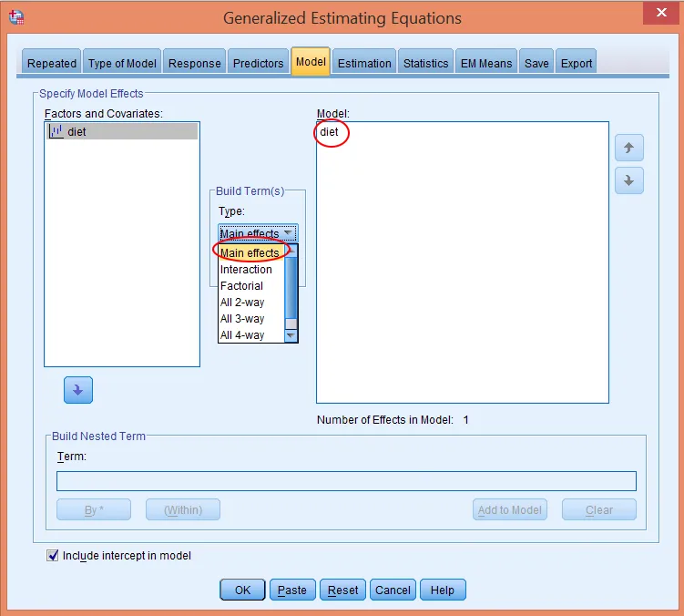Screen dimensions: 684x616
Task: Toggle Include intercept in model checkbox
Action: click(52, 555)
